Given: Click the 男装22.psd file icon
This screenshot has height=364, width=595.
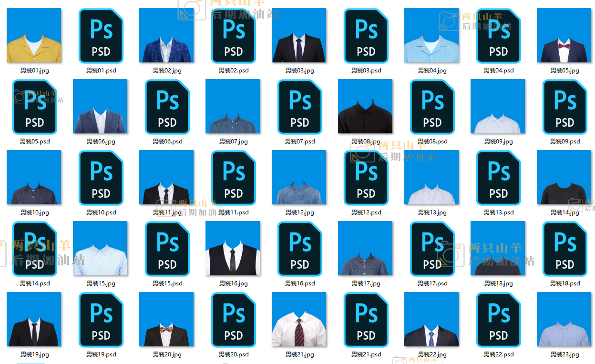Looking at the screenshot, I should [498, 320].
